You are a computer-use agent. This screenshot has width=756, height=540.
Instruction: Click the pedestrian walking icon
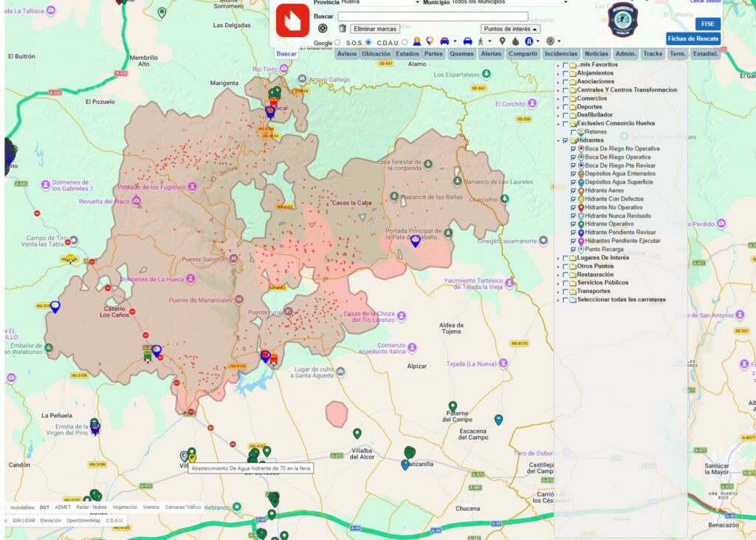click(x=481, y=41)
